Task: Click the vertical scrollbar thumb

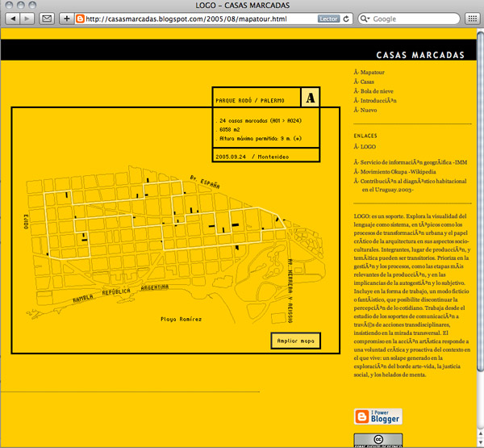Action: point(480,201)
